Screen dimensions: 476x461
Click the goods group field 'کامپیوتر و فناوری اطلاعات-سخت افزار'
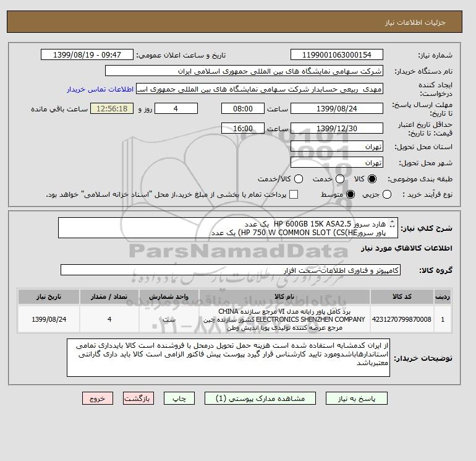(x=231, y=270)
